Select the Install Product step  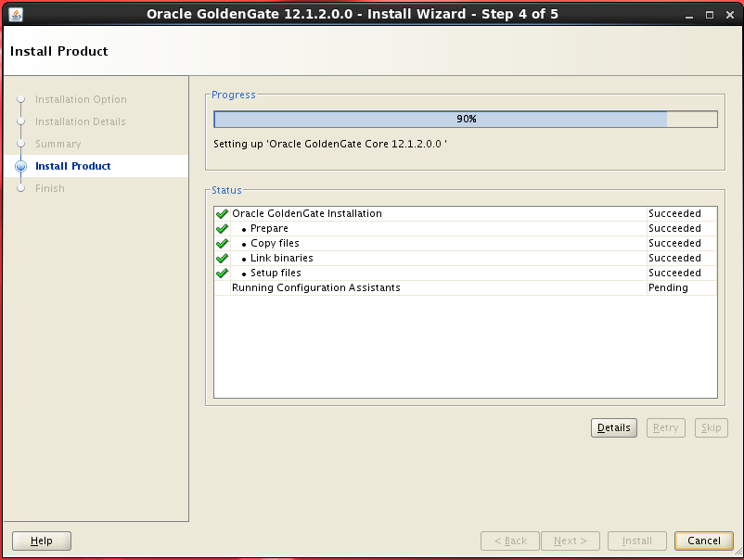pos(73,166)
